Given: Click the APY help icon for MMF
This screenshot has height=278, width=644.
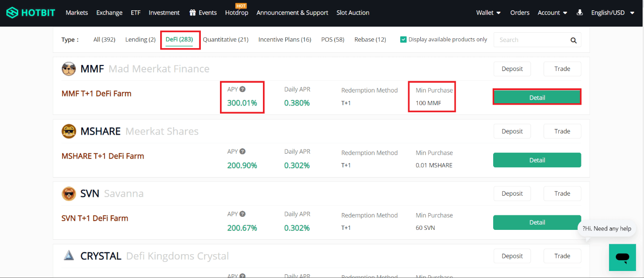Looking at the screenshot, I should pyautogui.click(x=243, y=89).
